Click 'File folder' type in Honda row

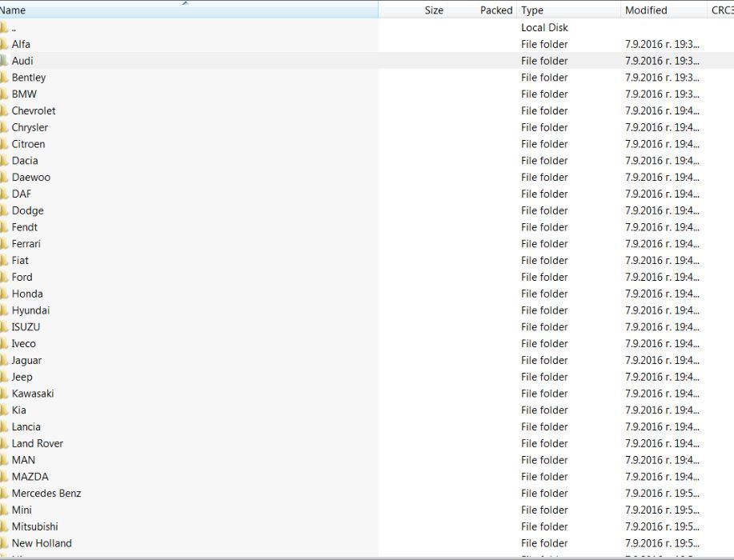tap(544, 294)
